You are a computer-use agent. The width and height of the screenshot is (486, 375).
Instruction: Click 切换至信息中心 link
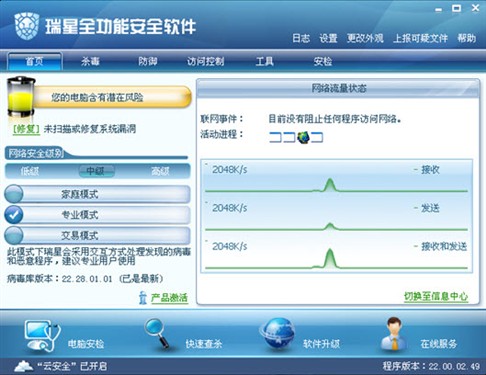point(436,296)
